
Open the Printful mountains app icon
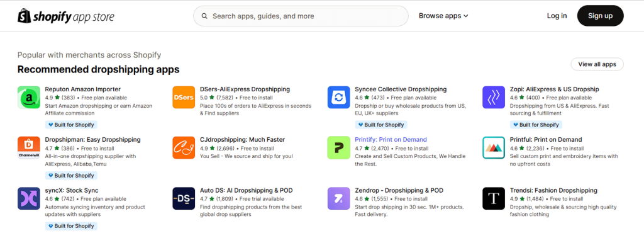494,148
